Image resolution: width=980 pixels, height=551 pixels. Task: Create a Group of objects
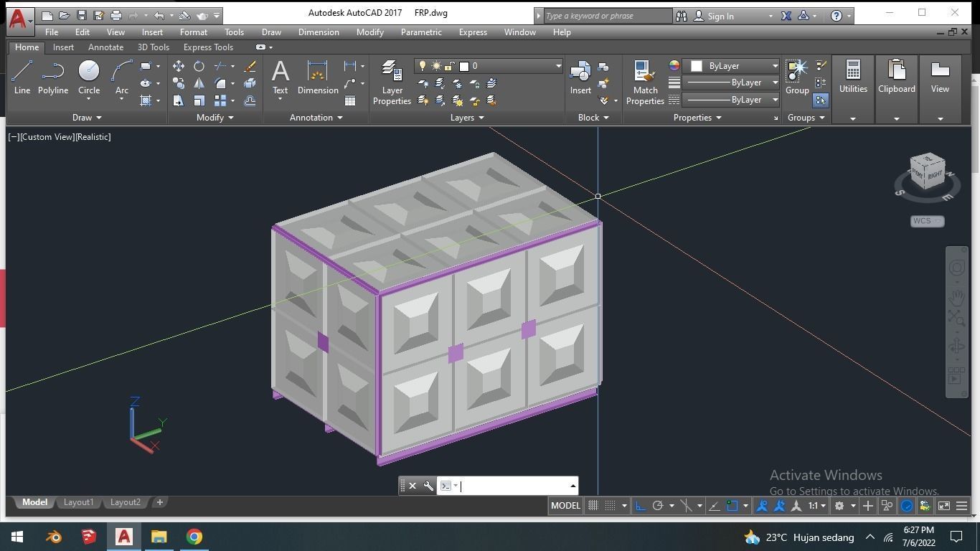(x=797, y=77)
